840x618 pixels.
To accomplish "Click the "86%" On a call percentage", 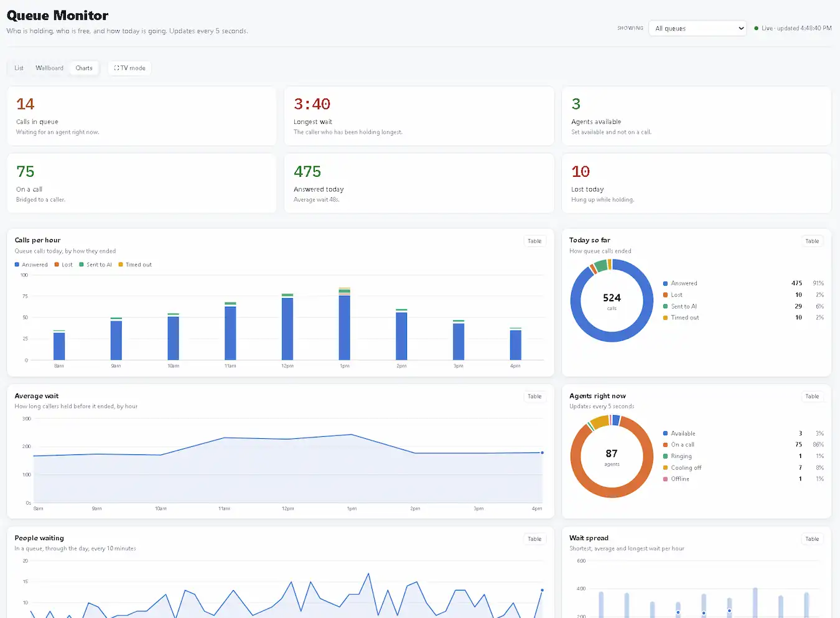I will tap(818, 445).
